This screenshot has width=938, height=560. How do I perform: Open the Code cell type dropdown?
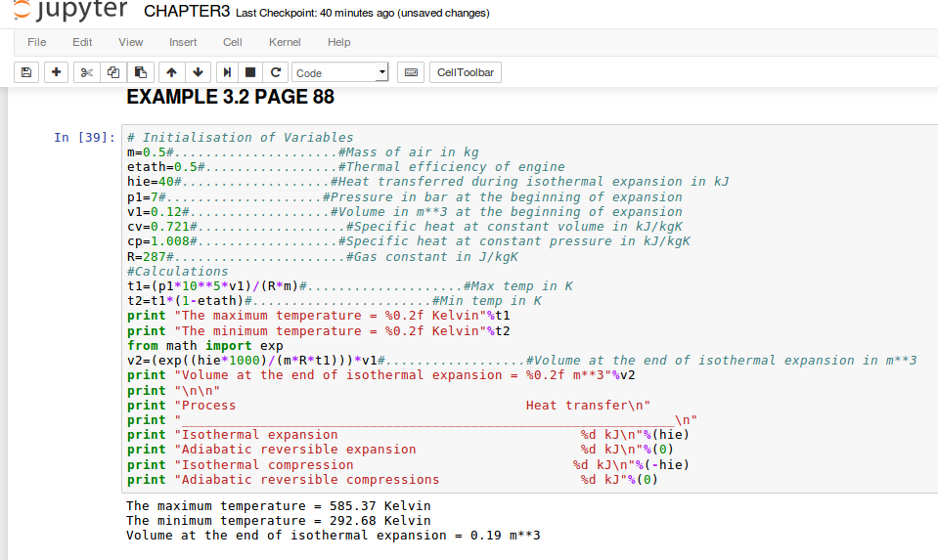point(340,73)
